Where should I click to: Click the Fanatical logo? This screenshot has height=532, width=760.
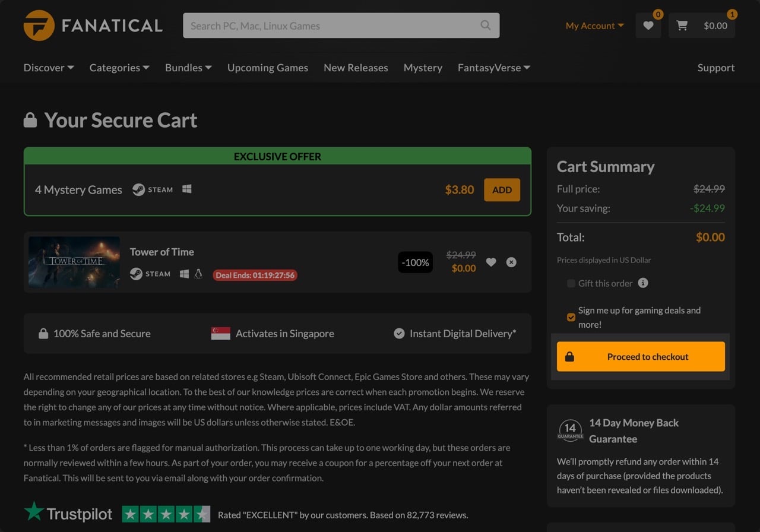93,26
